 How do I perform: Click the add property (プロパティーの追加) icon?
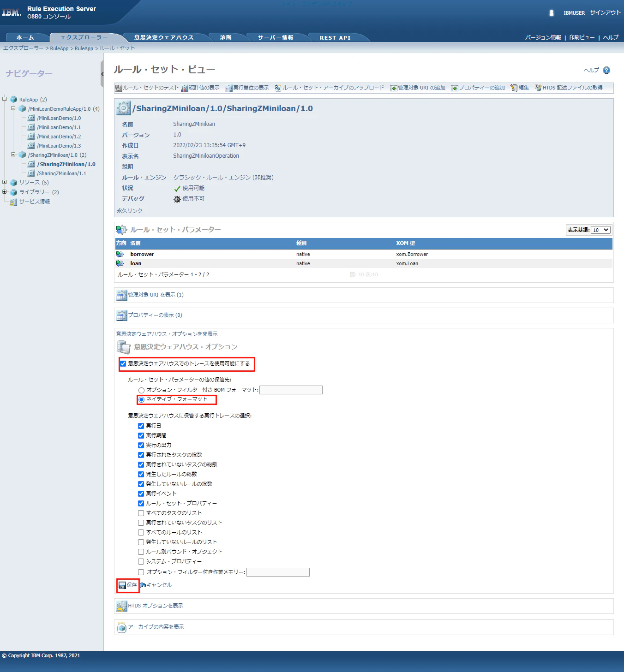(x=455, y=88)
